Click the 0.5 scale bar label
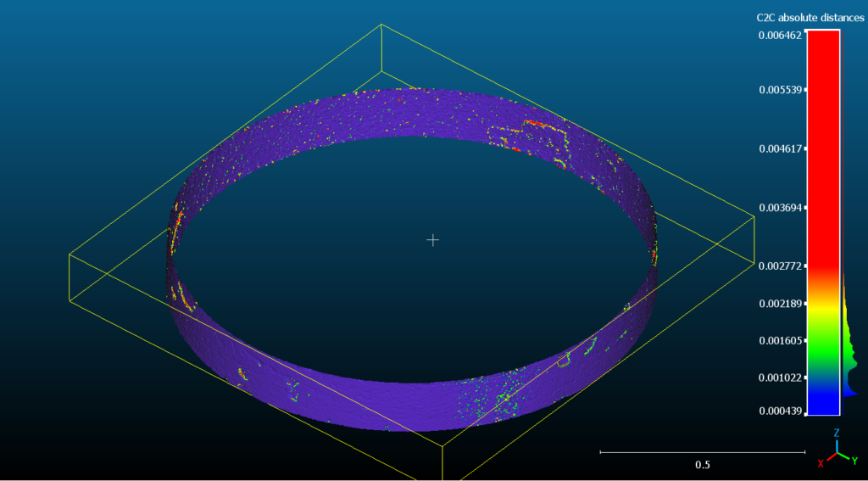This screenshot has height=481, width=868. (703, 465)
